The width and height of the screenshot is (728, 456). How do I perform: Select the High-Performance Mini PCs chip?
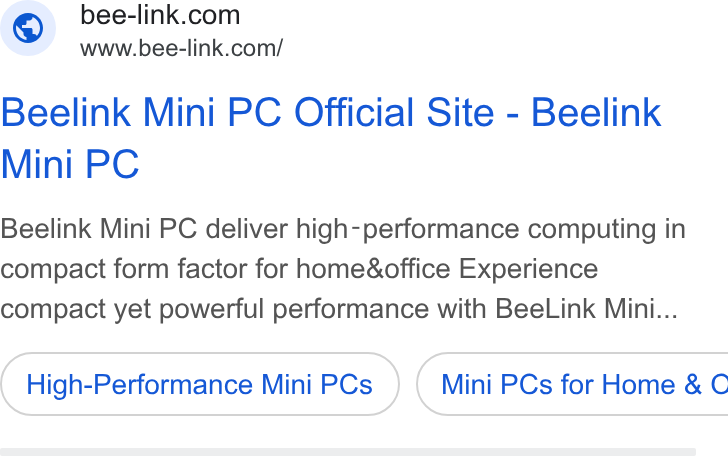pyautogui.click(x=200, y=384)
